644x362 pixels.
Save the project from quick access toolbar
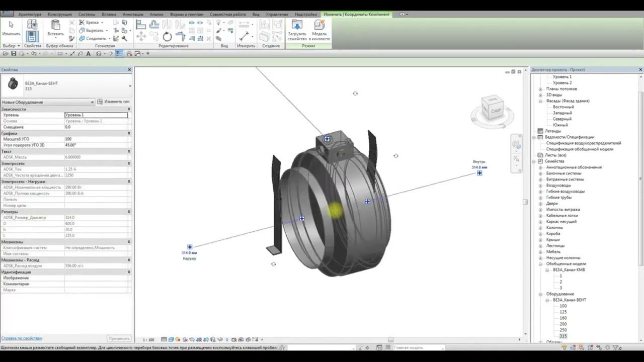[14, 53]
